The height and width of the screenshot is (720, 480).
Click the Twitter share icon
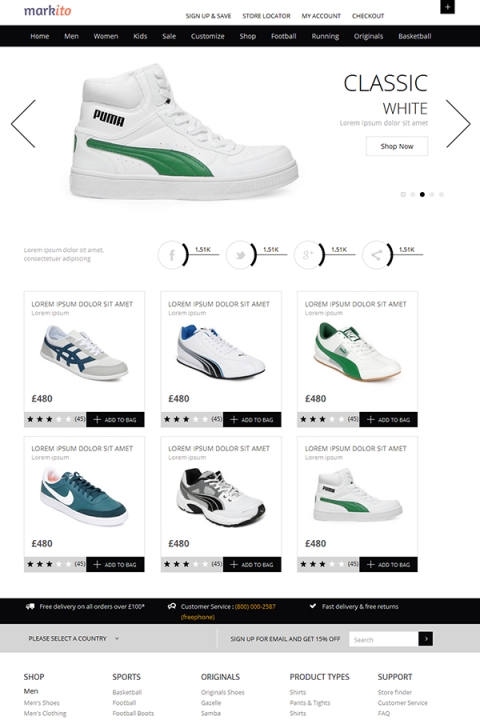(x=240, y=254)
